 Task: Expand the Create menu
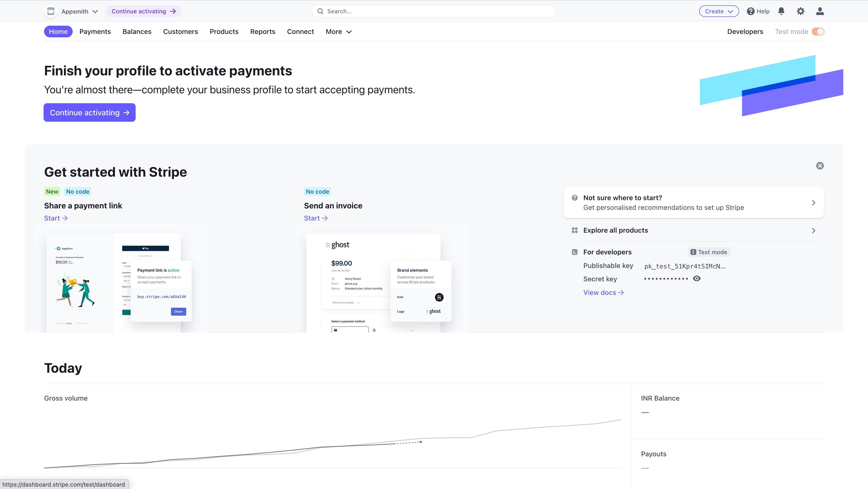pyautogui.click(x=719, y=11)
